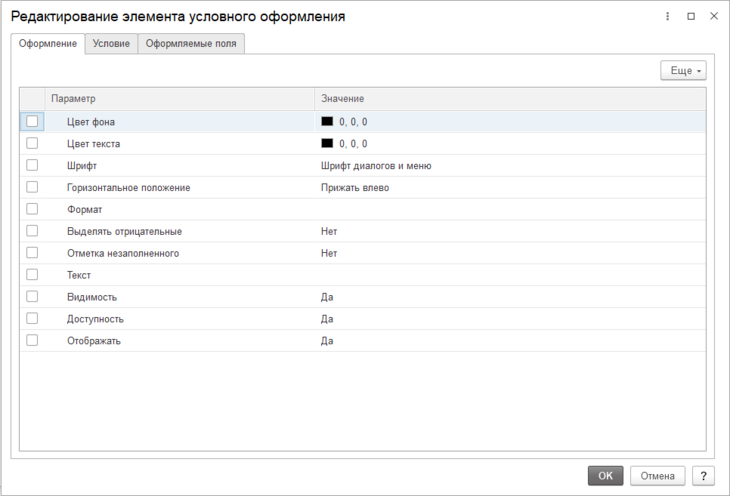Select the Формат parameter row

[x=85, y=209]
